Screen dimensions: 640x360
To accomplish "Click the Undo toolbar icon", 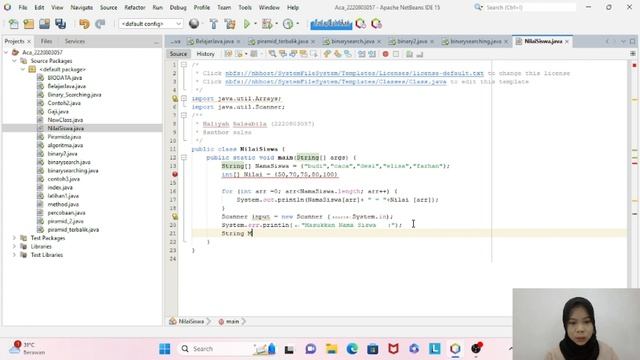I will [x=84, y=24].
